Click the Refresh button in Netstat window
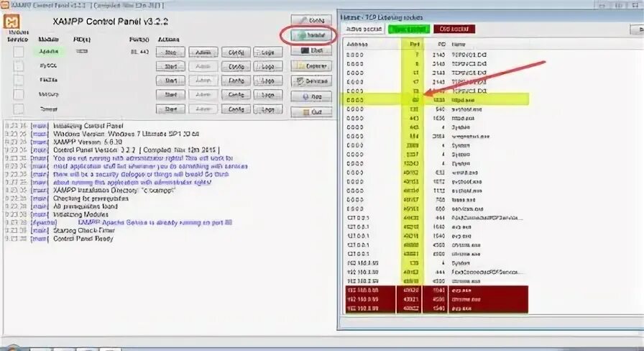 (637, 29)
